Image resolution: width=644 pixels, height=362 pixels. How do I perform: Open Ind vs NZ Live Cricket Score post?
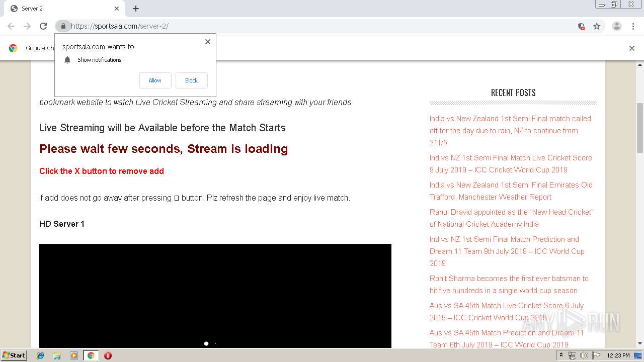pos(511,164)
